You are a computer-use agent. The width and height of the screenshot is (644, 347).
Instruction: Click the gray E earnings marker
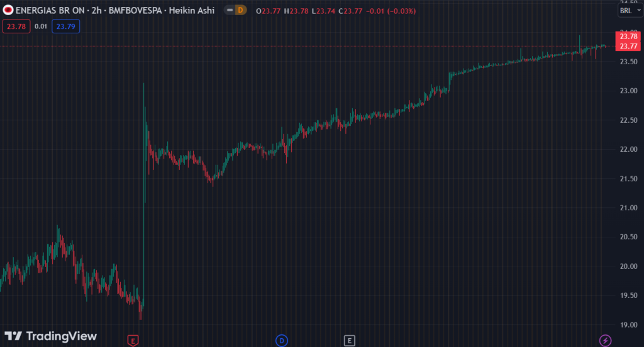coord(349,341)
